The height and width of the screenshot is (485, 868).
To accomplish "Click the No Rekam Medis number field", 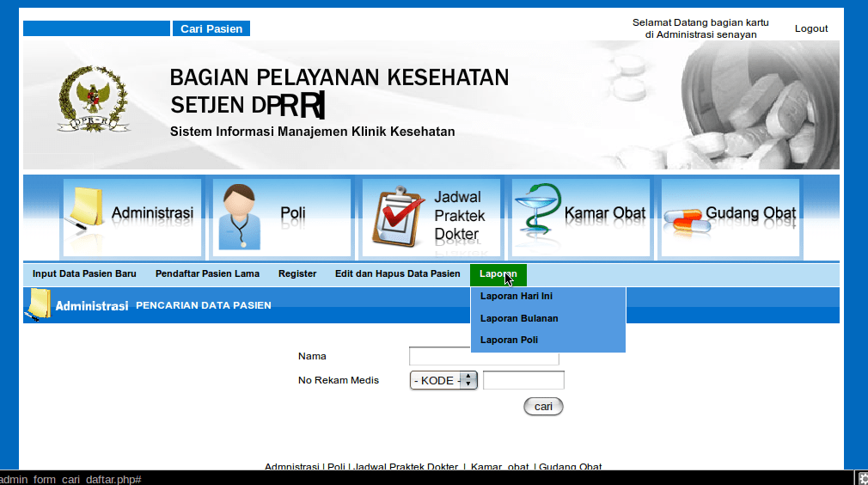I will pos(523,380).
